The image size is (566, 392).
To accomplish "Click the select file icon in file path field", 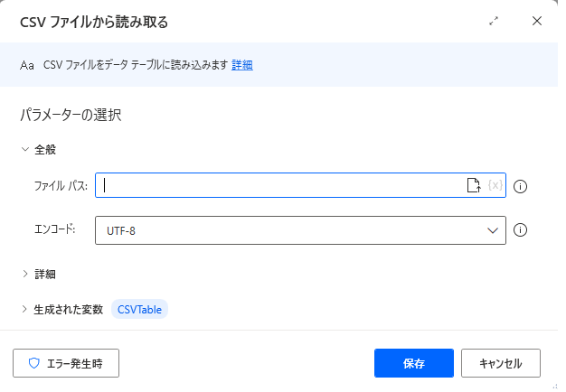I will coord(473,185).
